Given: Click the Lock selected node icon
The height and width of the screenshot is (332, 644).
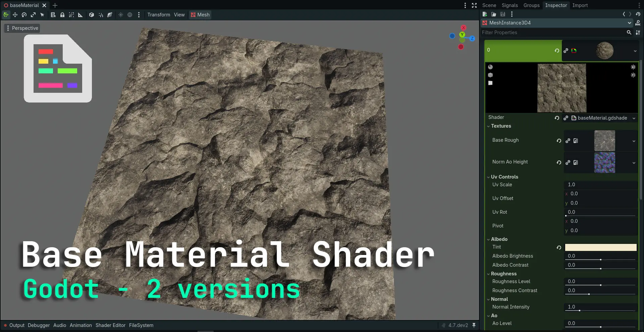Looking at the screenshot, I should pos(62,15).
